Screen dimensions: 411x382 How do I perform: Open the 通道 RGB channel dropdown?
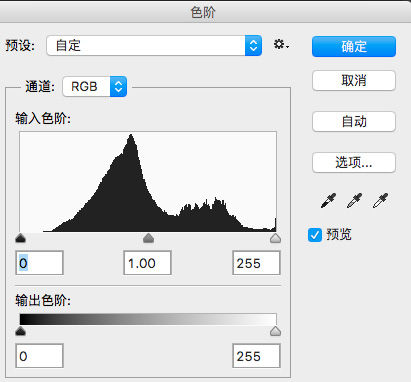(95, 87)
